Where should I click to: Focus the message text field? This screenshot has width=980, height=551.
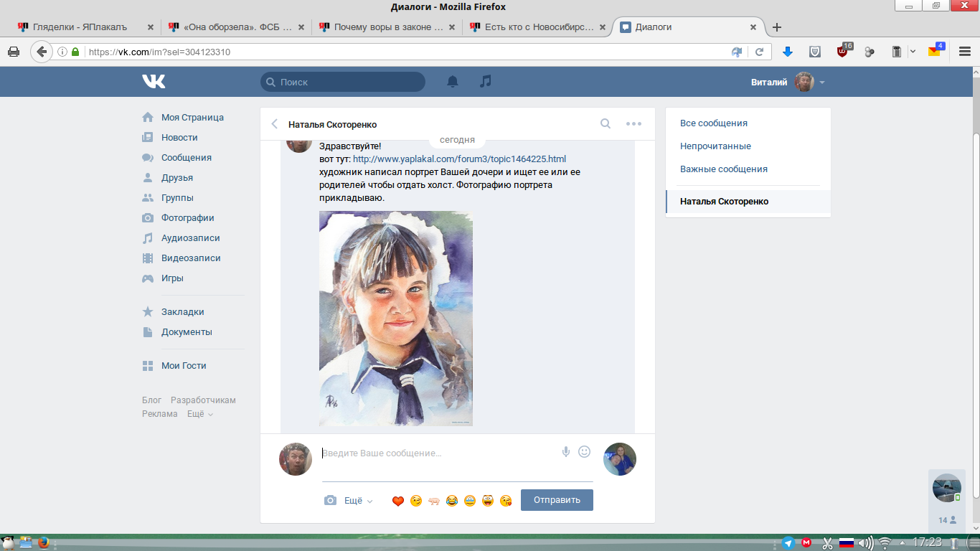[438, 453]
